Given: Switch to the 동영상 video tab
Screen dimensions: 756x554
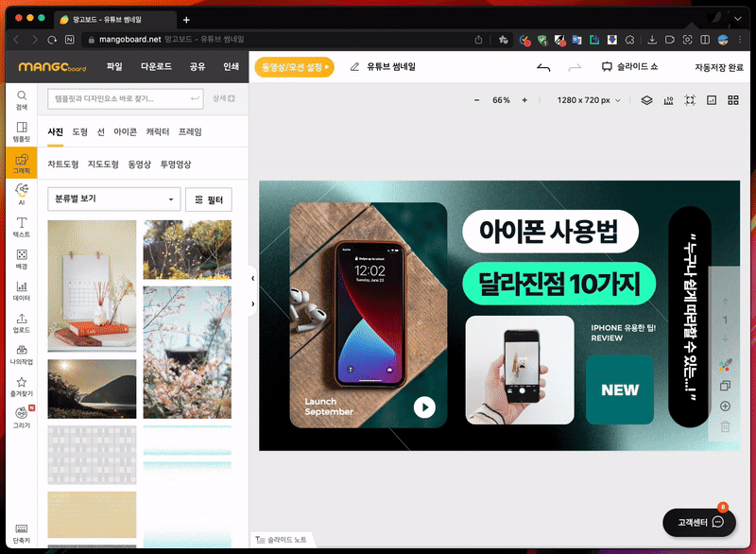Looking at the screenshot, I should pyautogui.click(x=139, y=164).
